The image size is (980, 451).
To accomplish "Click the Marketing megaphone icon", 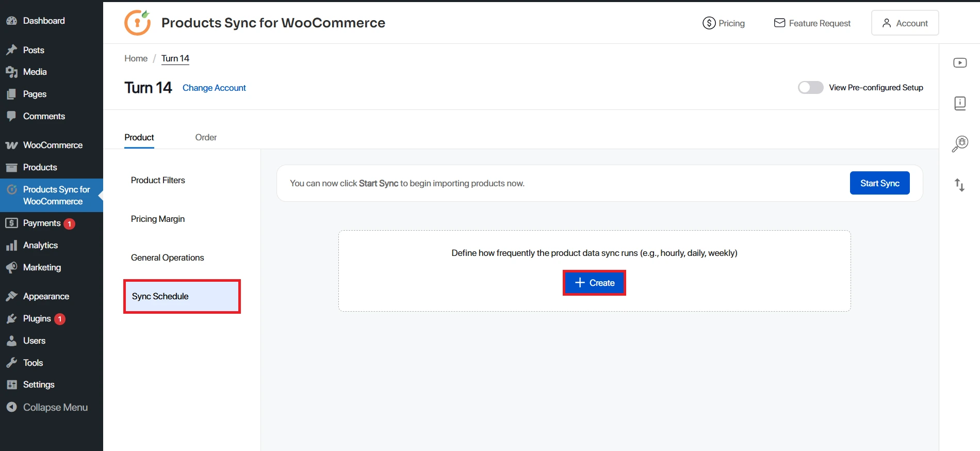I will point(11,268).
